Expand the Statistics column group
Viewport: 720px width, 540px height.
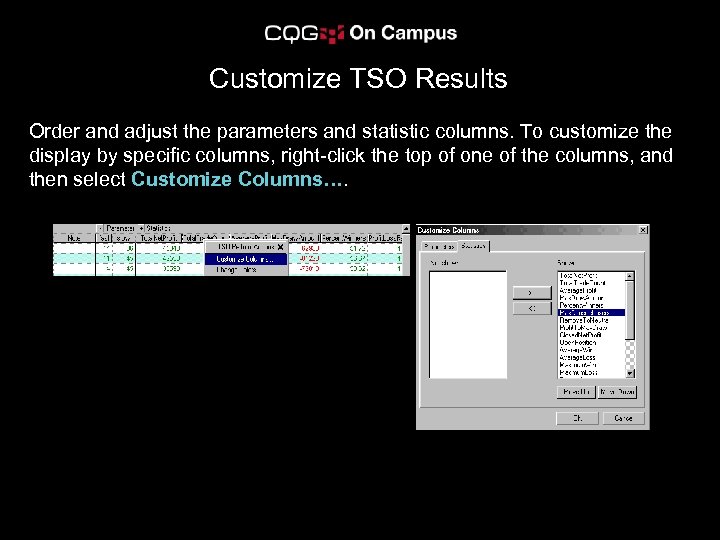(141, 228)
